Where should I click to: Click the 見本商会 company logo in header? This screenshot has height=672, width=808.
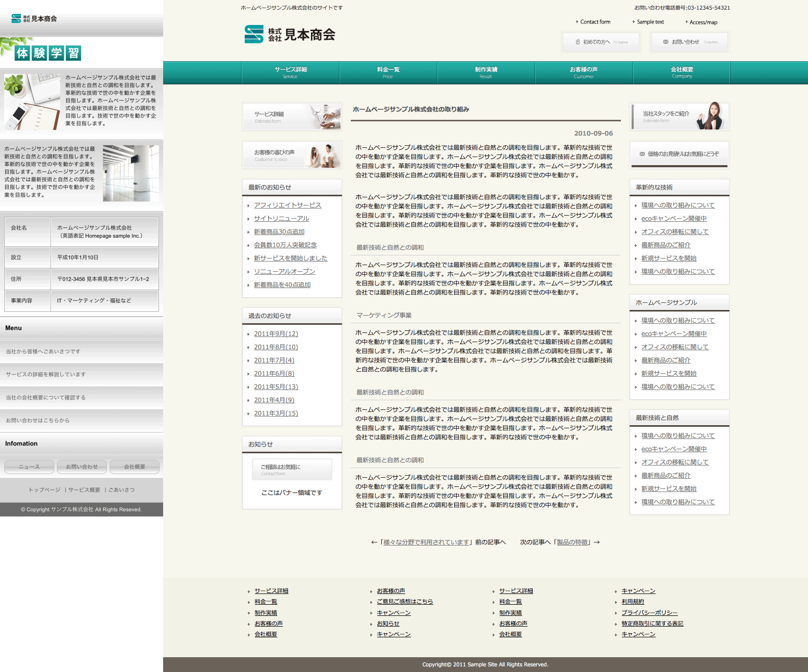click(290, 34)
